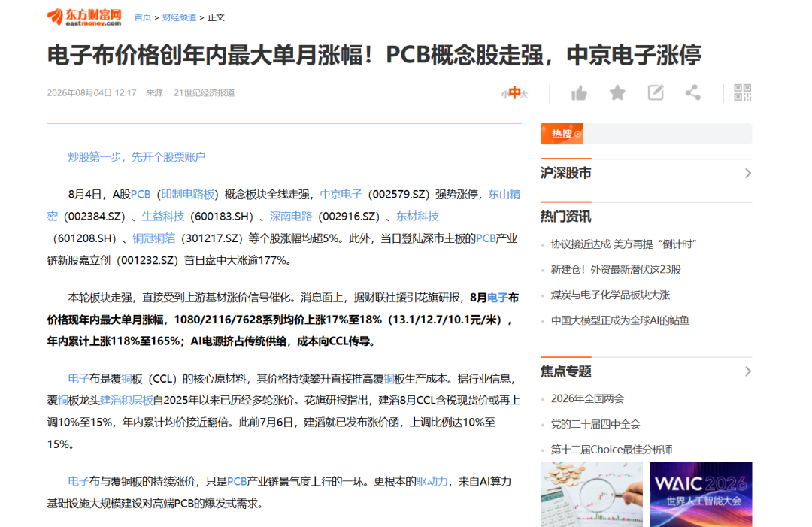Open the 印制电路板 link
Screen dimensions: 812x527
[187, 194]
